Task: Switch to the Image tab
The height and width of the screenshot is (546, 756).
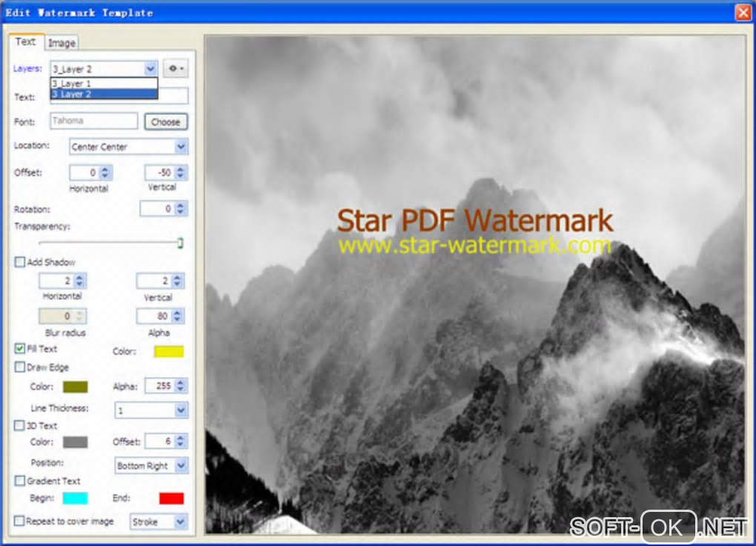Action: (62, 43)
